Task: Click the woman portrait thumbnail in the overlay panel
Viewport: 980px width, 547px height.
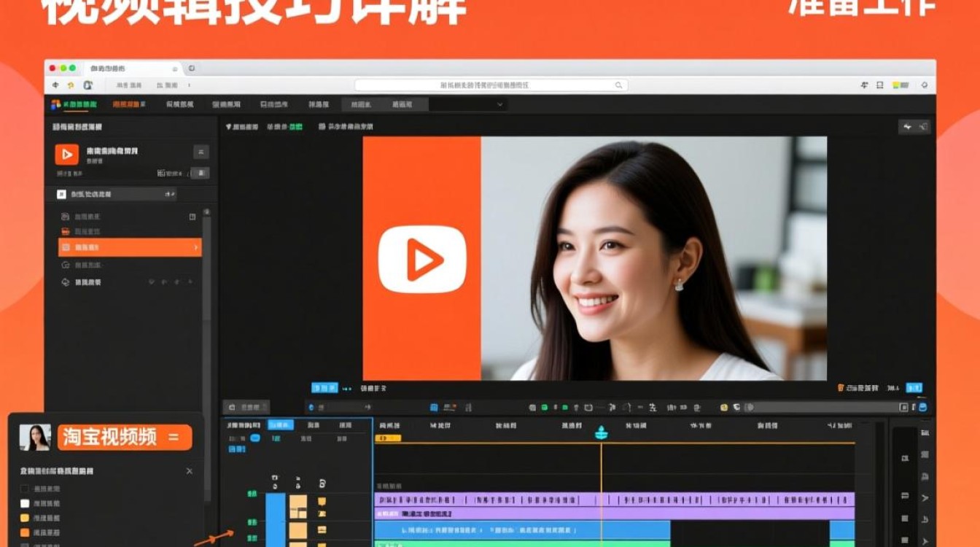Action: (x=35, y=437)
